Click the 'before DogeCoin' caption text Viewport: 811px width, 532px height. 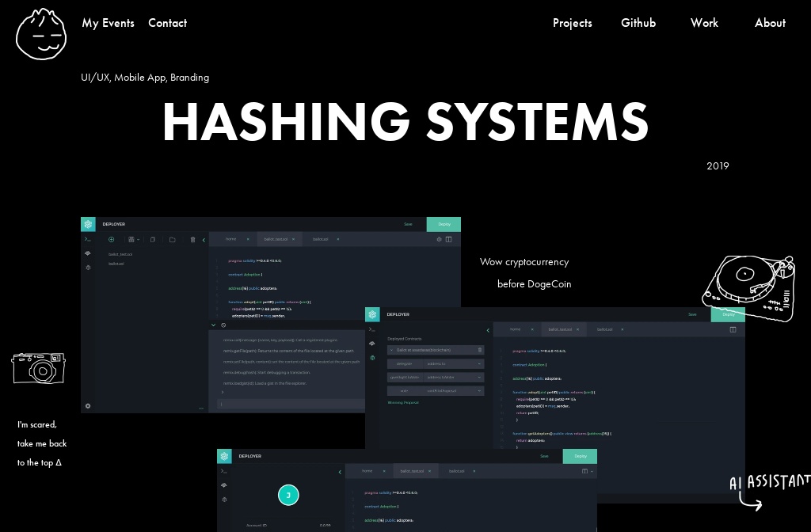[535, 284]
